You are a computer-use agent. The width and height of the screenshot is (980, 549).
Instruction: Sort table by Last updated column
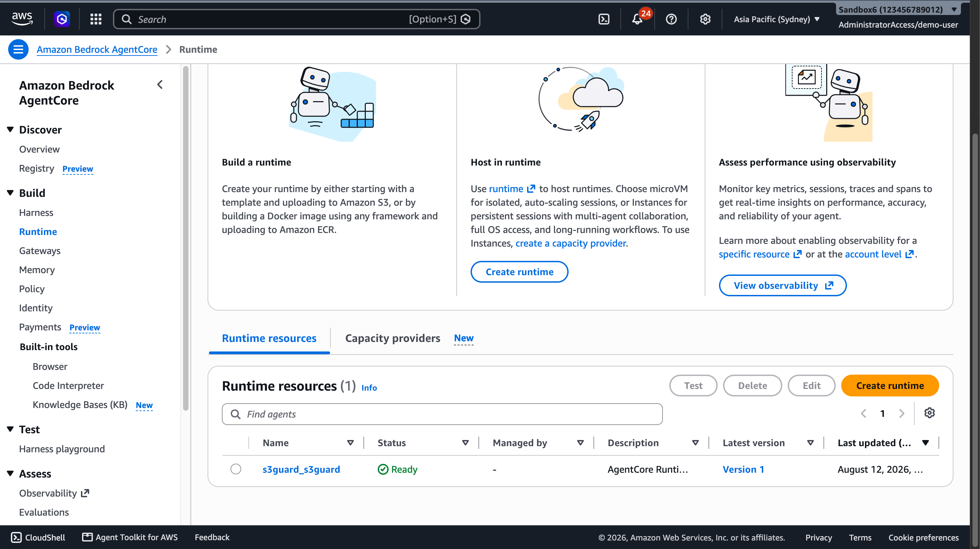coord(926,443)
